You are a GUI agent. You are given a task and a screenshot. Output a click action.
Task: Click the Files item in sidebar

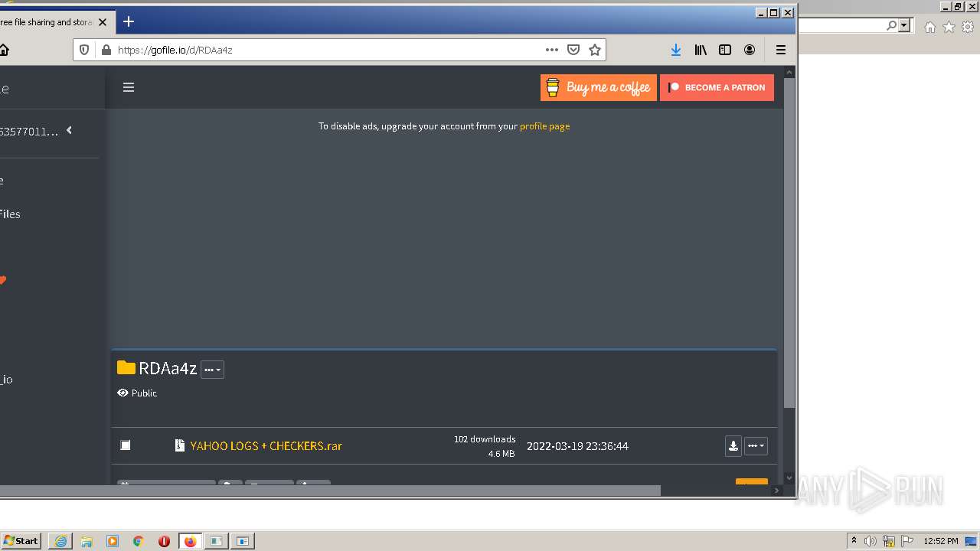10,214
